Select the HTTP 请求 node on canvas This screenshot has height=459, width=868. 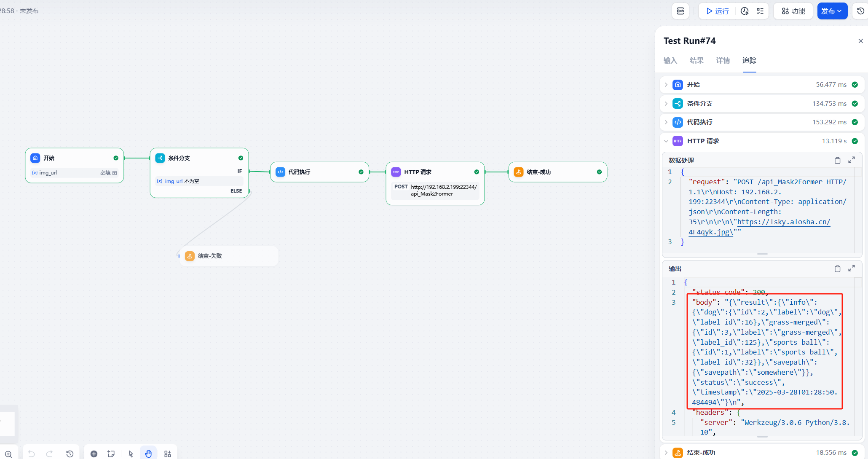(x=435, y=184)
